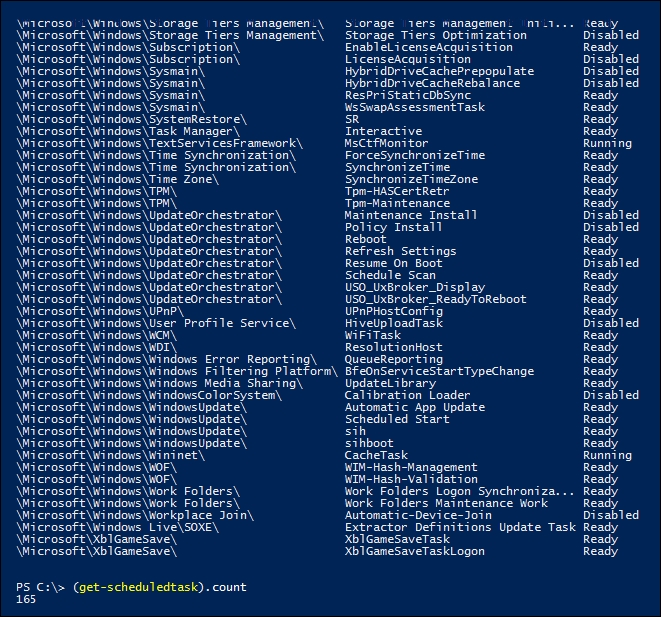The width and height of the screenshot is (661, 617).
Task: Click 'Windows Filtering Platform\' task path
Action: click(x=177, y=371)
